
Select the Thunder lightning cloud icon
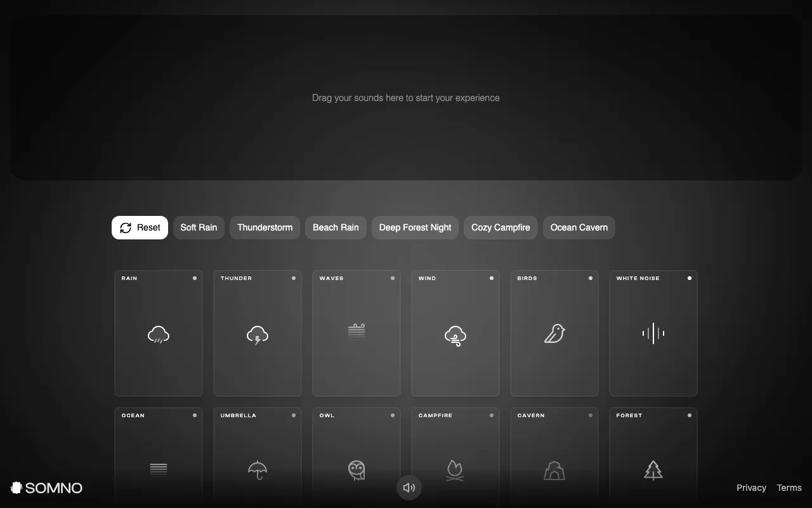(x=258, y=334)
